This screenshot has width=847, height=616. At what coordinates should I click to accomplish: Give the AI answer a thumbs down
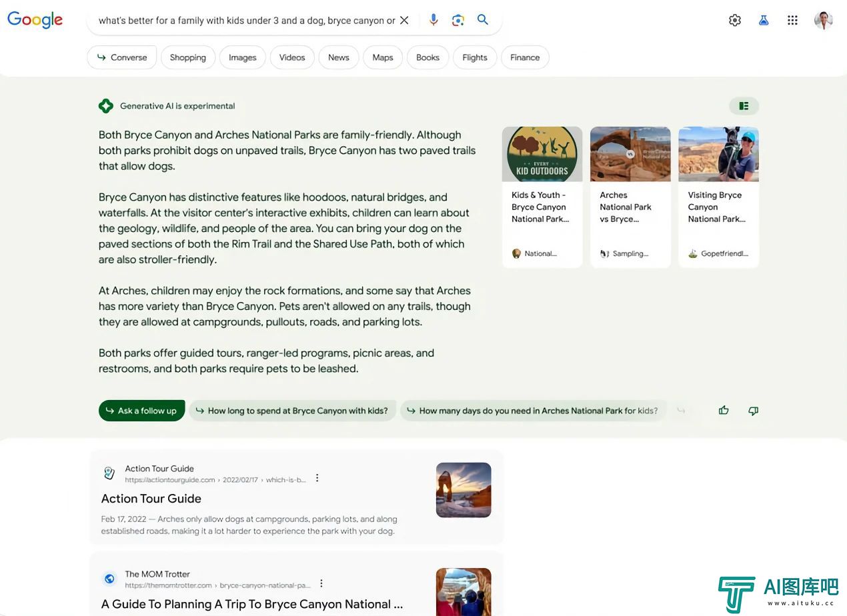pyautogui.click(x=753, y=411)
